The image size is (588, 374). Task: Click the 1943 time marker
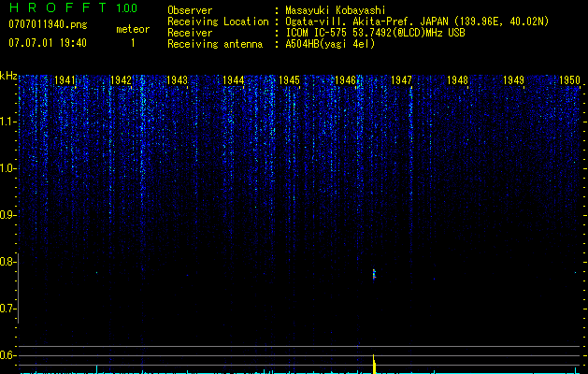click(177, 80)
